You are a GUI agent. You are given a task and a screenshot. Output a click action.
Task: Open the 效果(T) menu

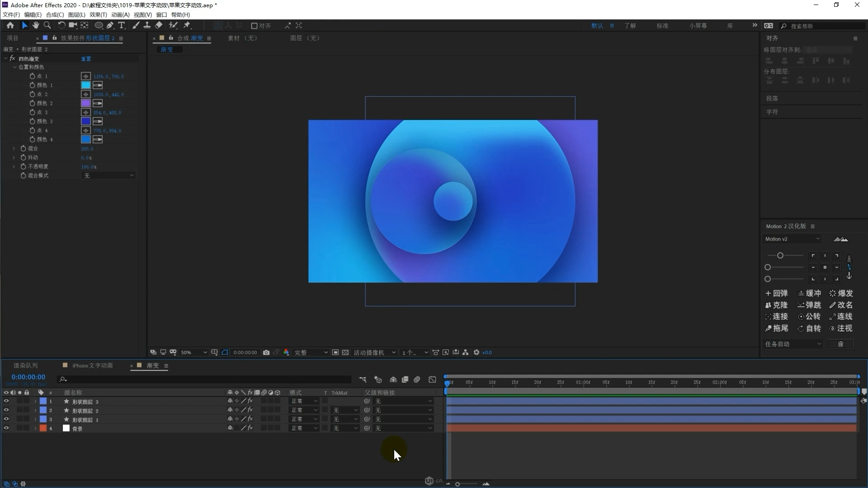[x=98, y=14]
